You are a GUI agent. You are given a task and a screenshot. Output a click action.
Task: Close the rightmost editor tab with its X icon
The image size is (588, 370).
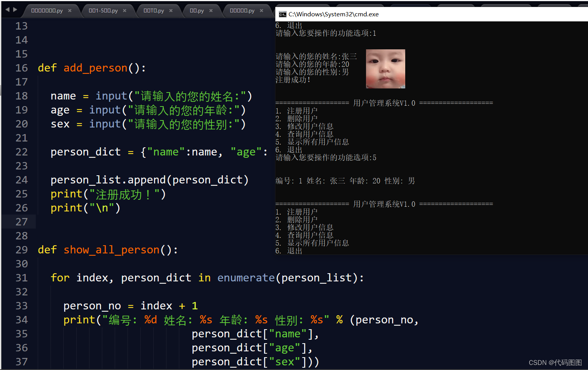[x=262, y=11]
